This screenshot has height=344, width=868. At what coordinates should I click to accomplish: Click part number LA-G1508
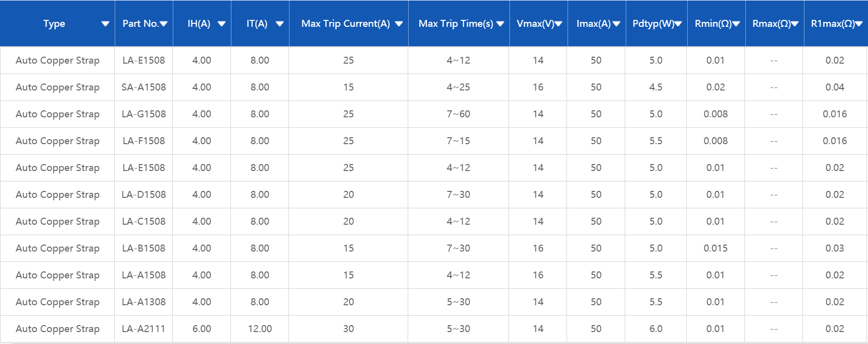point(144,114)
